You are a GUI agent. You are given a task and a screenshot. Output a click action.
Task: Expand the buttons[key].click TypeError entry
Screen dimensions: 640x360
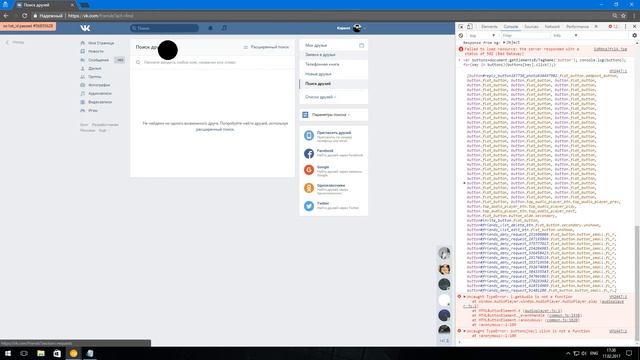click(x=464, y=331)
